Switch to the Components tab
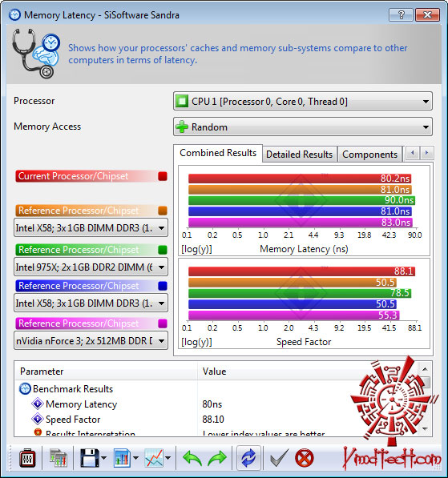Screen dimensions: 448x478 point(369,155)
